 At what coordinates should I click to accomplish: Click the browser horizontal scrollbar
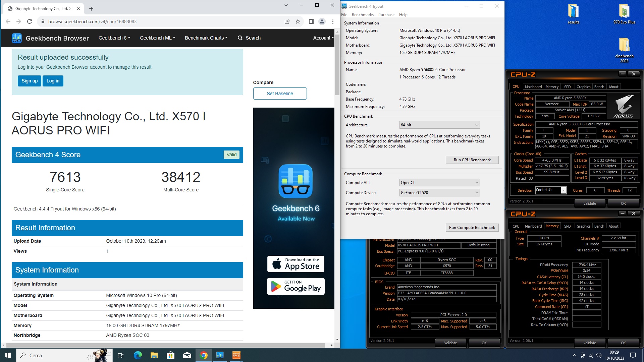tap(165, 345)
